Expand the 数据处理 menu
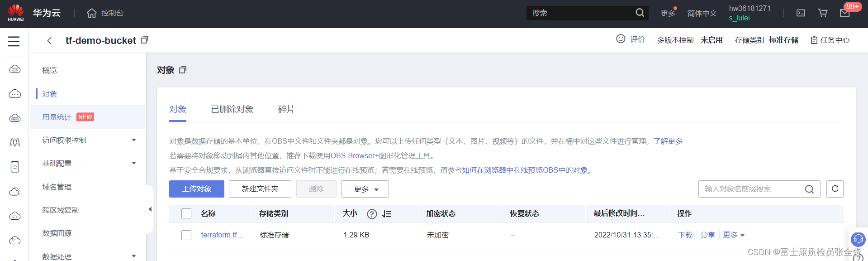 pos(134,256)
